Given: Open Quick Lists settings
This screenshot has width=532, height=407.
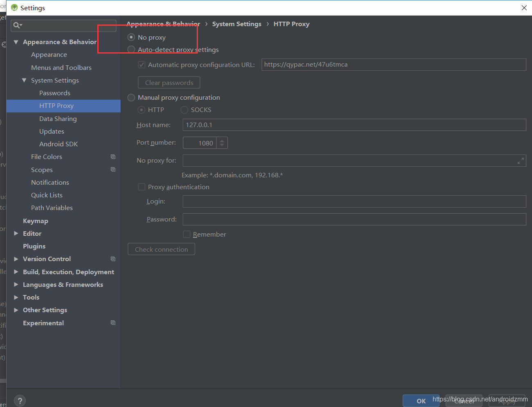Looking at the screenshot, I should point(47,195).
